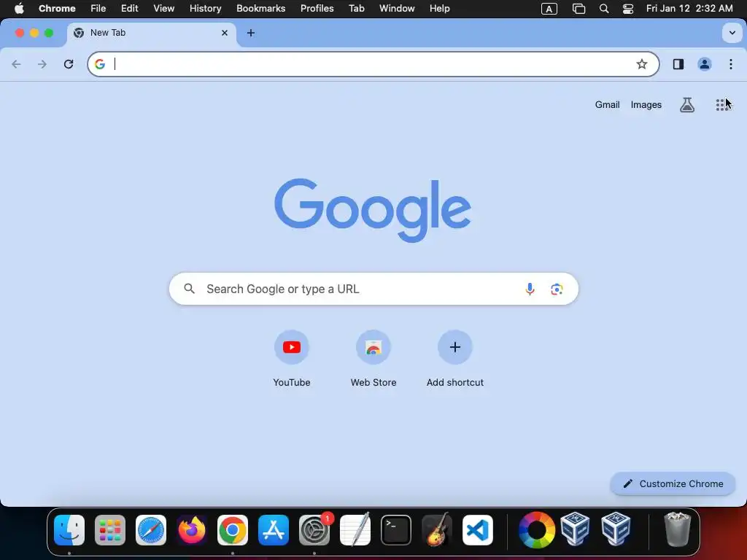
Task: Open TextEdit from the Dock
Action: [355, 529]
